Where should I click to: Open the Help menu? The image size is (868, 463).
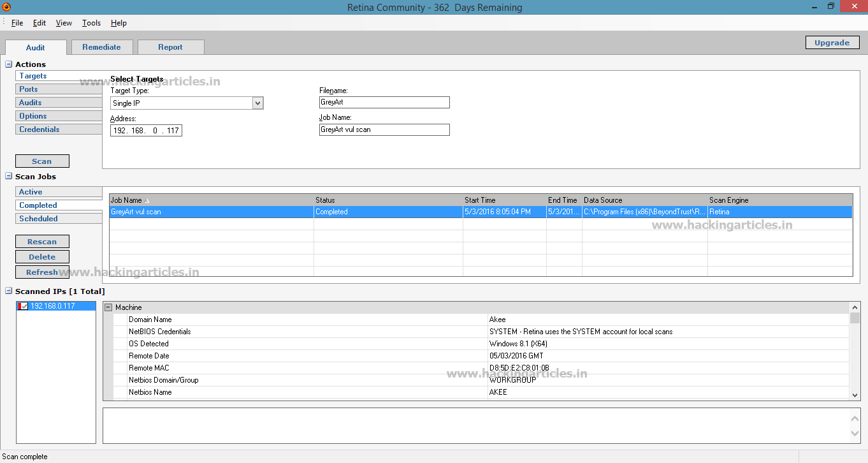tap(119, 23)
